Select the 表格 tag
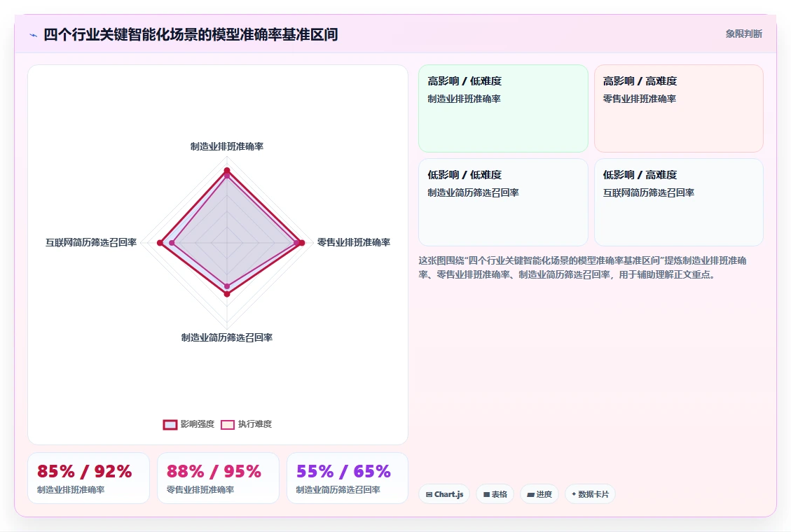The width and height of the screenshot is (791, 532). tap(495, 494)
